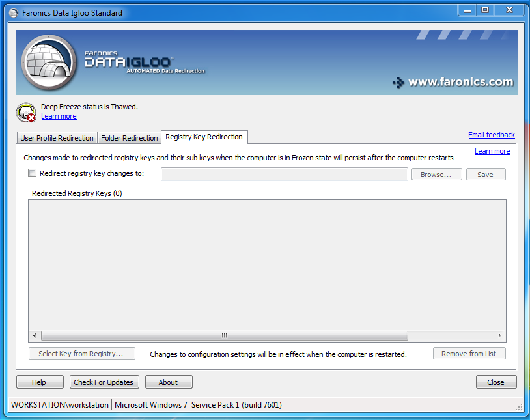
Task: Click the Select Key from Registry button
Action: 81,354
